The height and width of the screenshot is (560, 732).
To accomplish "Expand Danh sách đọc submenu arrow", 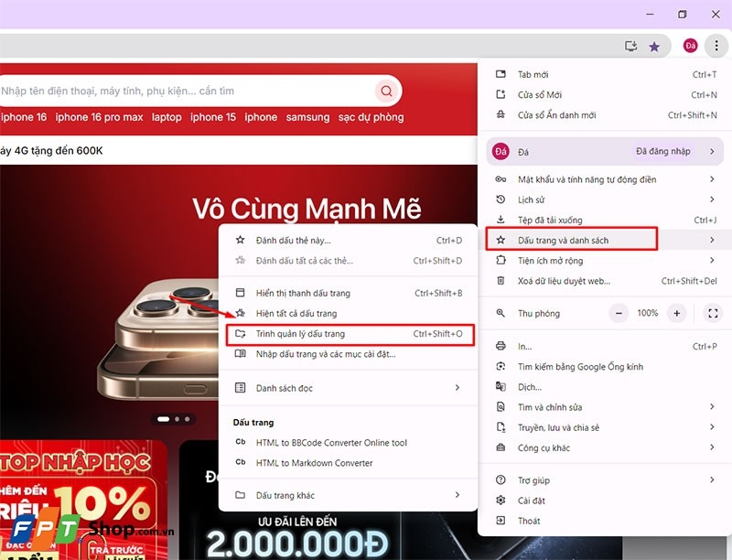I will [x=457, y=388].
